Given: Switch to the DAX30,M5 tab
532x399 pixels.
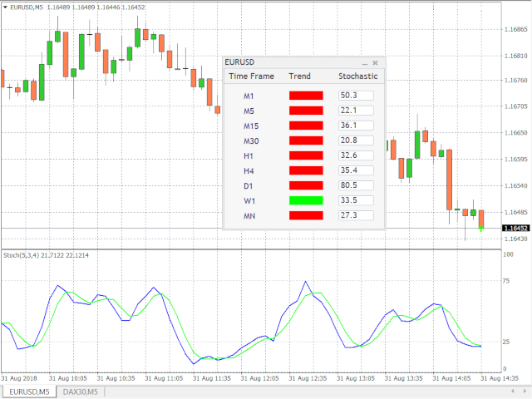Looking at the screenshot, I should [x=81, y=392].
